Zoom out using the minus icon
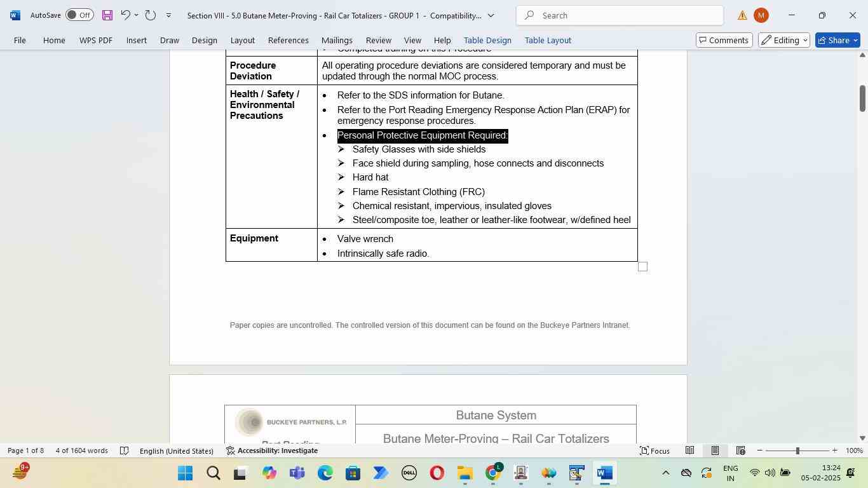 (760, 451)
